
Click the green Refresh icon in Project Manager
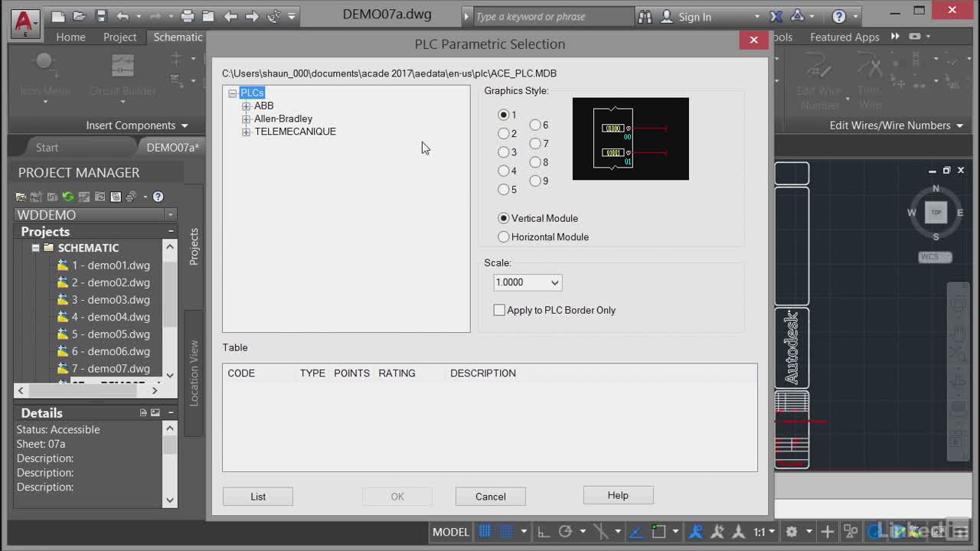[x=68, y=197]
